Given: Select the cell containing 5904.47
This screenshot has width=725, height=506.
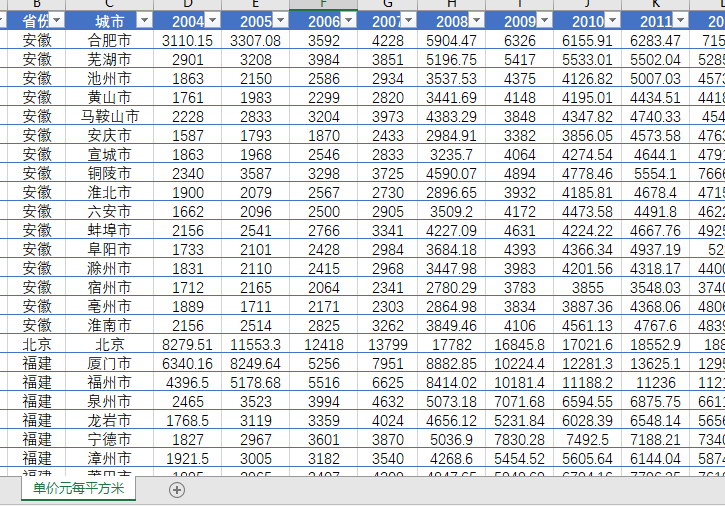Looking at the screenshot, I should click(451, 40).
